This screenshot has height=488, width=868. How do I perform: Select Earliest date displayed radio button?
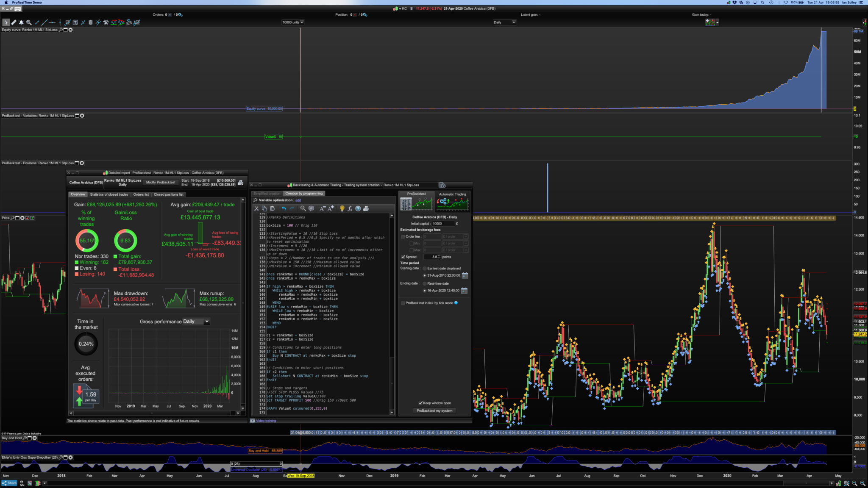click(425, 268)
